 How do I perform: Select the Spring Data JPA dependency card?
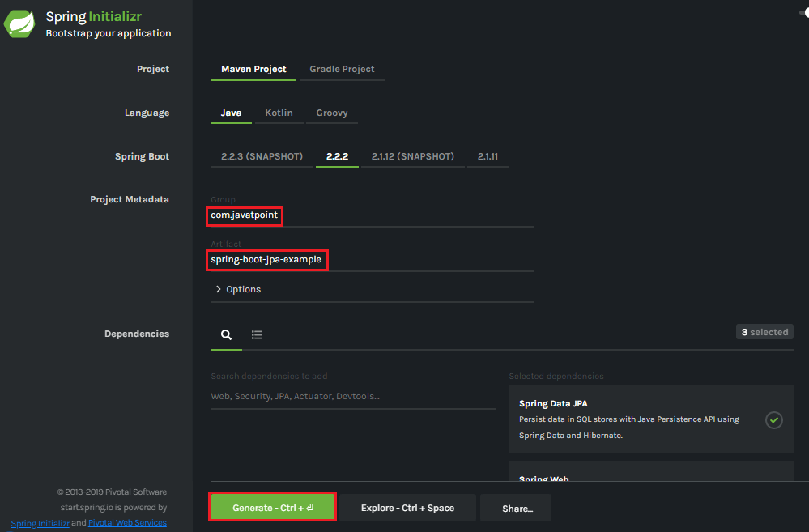pyautogui.click(x=650, y=419)
